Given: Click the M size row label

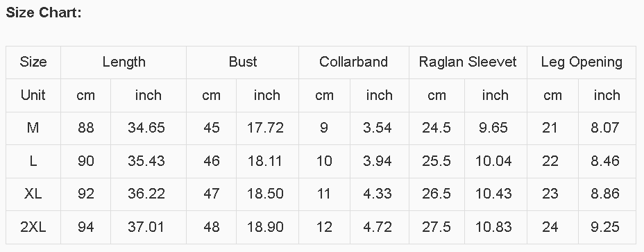Looking at the screenshot, I should tap(33, 128).
